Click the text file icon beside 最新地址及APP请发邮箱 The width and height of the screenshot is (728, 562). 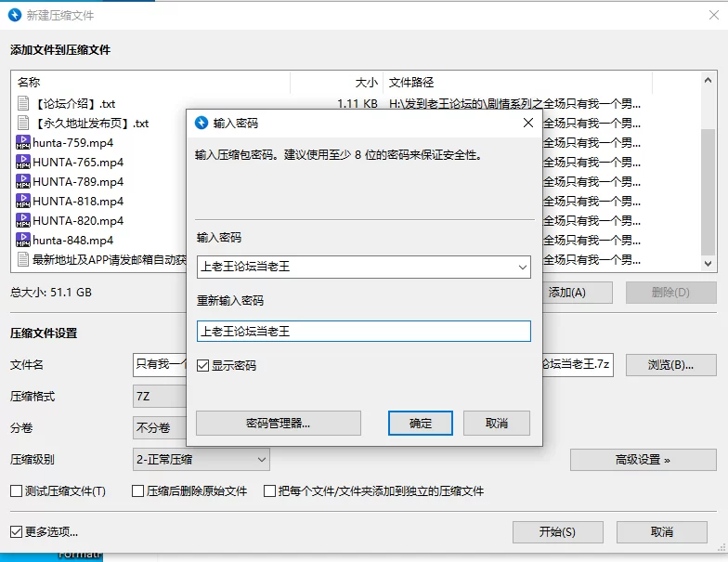[x=22, y=259]
